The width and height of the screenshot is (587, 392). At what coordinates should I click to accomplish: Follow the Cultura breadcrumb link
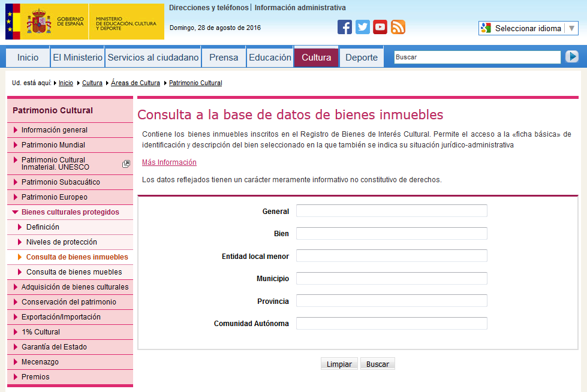pyautogui.click(x=92, y=83)
